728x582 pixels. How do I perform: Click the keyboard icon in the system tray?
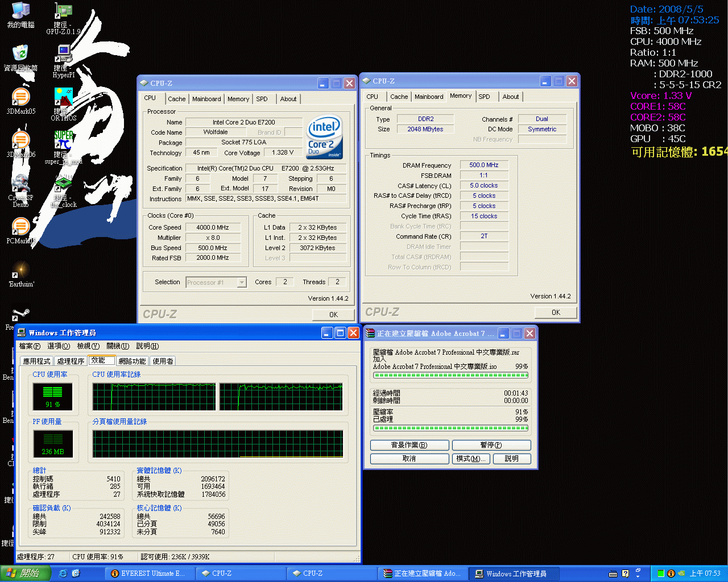tap(613, 573)
